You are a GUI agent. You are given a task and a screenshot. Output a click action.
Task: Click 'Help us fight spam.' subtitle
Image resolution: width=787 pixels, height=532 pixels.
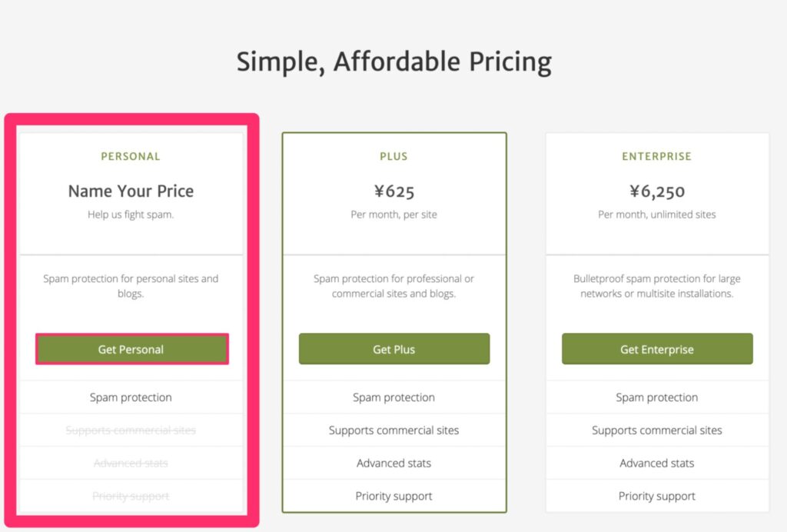(x=131, y=214)
